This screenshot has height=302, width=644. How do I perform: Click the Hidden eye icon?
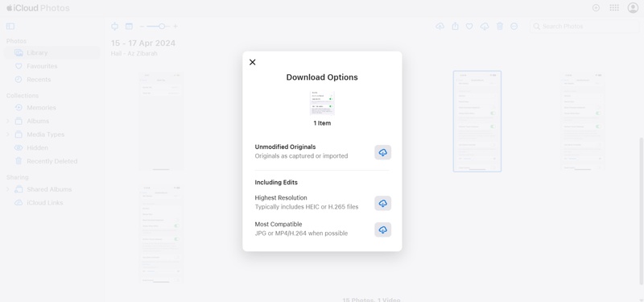point(19,148)
